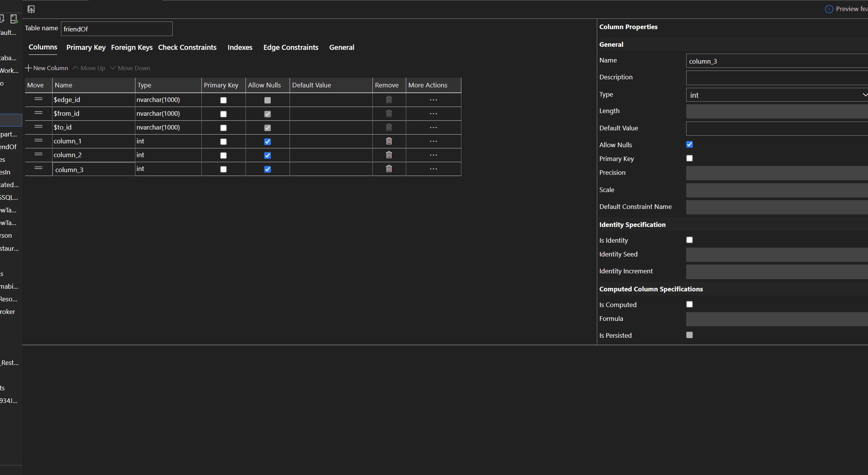This screenshot has height=475, width=868.
Task: Click the Move Down button
Action: (x=130, y=68)
